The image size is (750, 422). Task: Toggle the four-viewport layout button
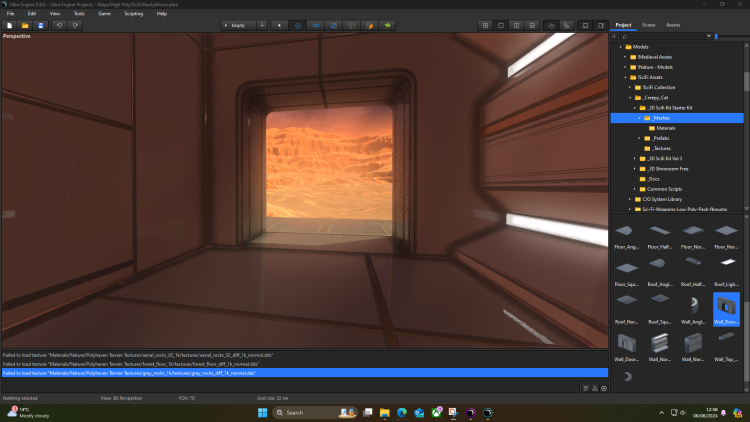click(484, 24)
